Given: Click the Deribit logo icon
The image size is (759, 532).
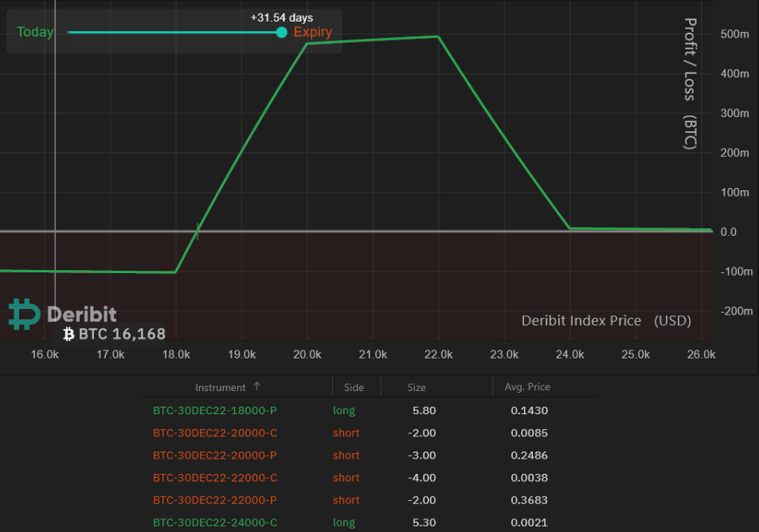Looking at the screenshot, I should 24,314.
